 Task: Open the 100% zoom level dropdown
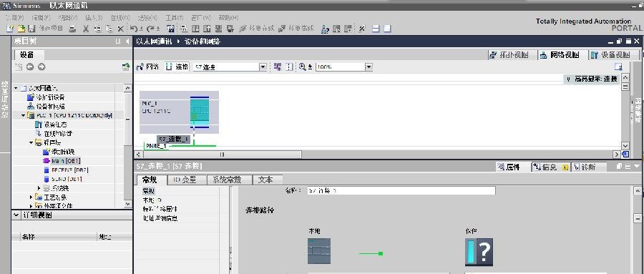click(x=369, y=67)
